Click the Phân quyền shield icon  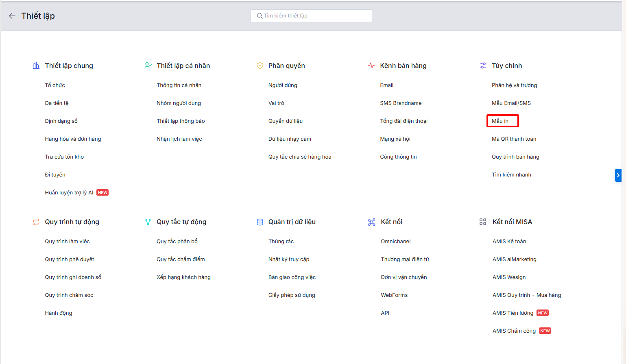pyautogui.click(x=260, y=66)
